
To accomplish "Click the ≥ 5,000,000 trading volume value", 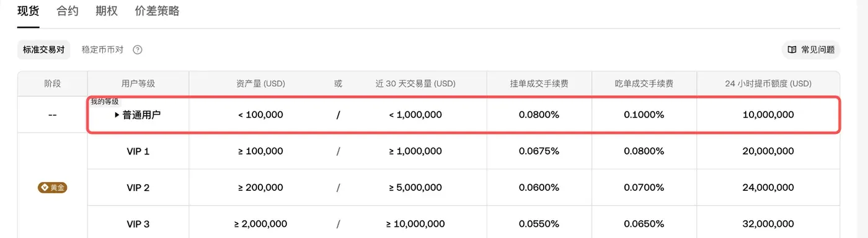I will click(x=415, y=187).
